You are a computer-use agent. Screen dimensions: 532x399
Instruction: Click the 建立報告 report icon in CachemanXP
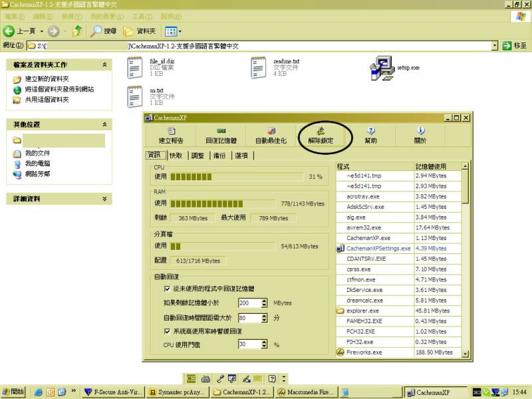point(172,131)
